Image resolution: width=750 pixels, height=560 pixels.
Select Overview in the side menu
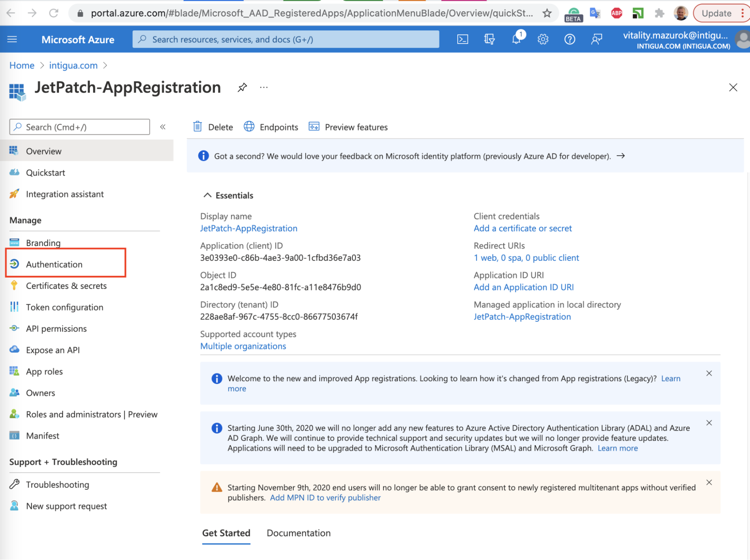(x=87, y=151)
